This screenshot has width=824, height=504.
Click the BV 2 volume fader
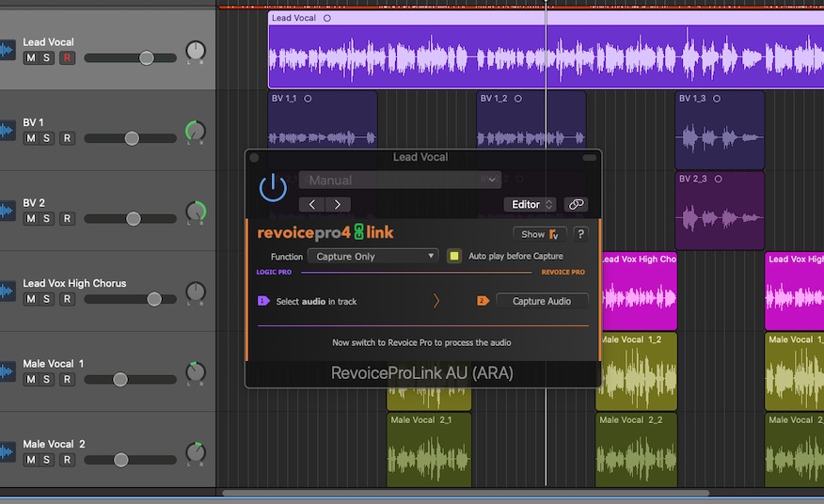coord(134,219)
